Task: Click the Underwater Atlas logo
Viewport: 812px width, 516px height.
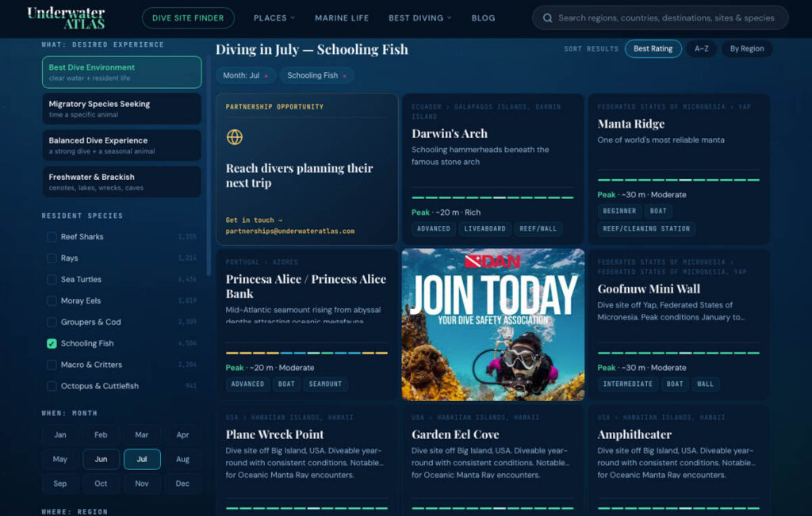Action: pos(66,17)
